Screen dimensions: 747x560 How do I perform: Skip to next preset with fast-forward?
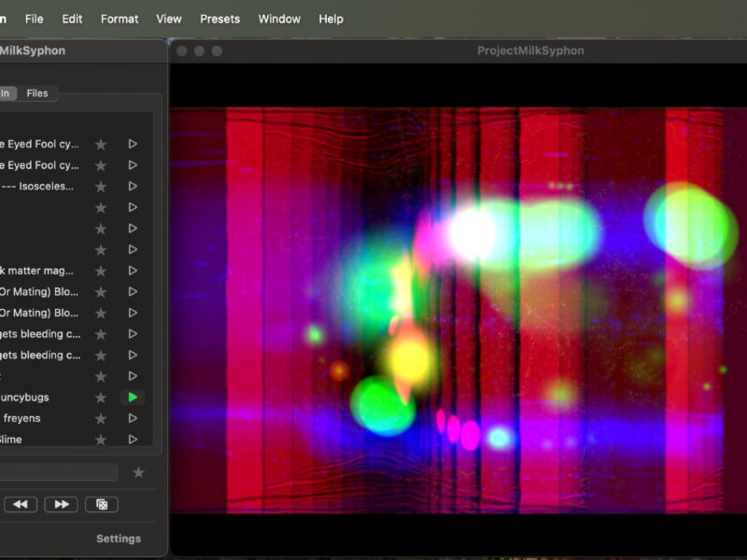coord(61,504)
